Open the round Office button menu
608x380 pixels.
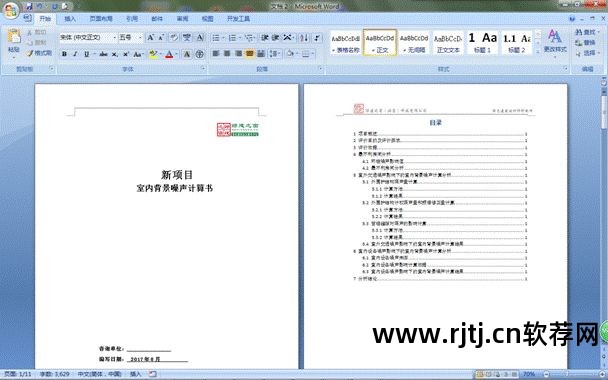(x=10, y=10)
